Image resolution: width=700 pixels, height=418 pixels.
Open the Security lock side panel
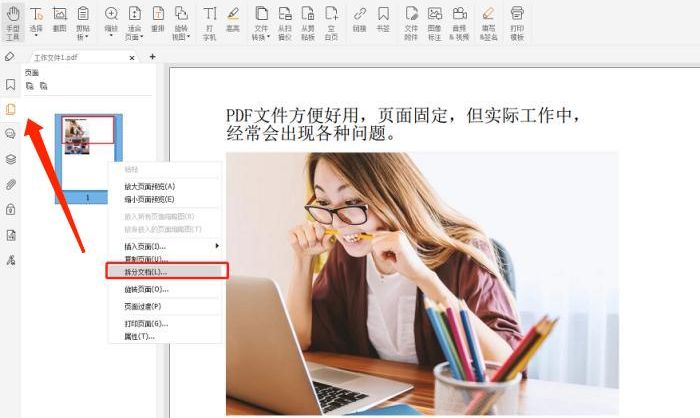coord(11,209)
